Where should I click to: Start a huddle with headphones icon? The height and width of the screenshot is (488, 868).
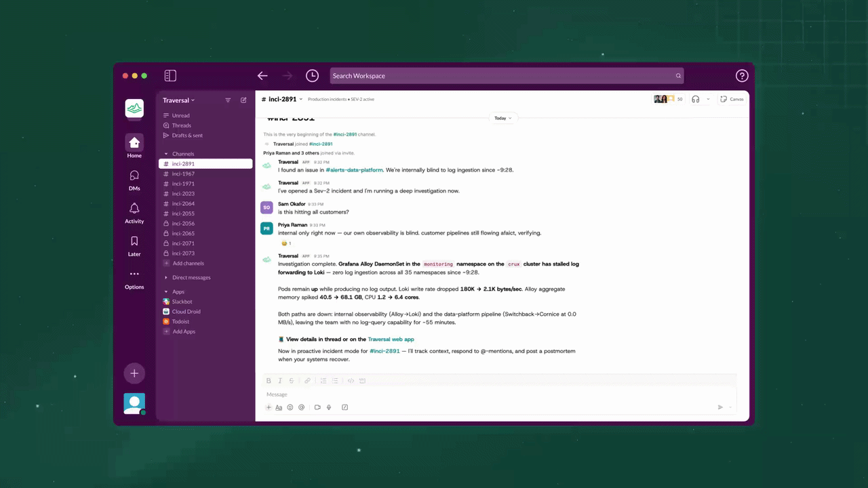tap(696, 99)
